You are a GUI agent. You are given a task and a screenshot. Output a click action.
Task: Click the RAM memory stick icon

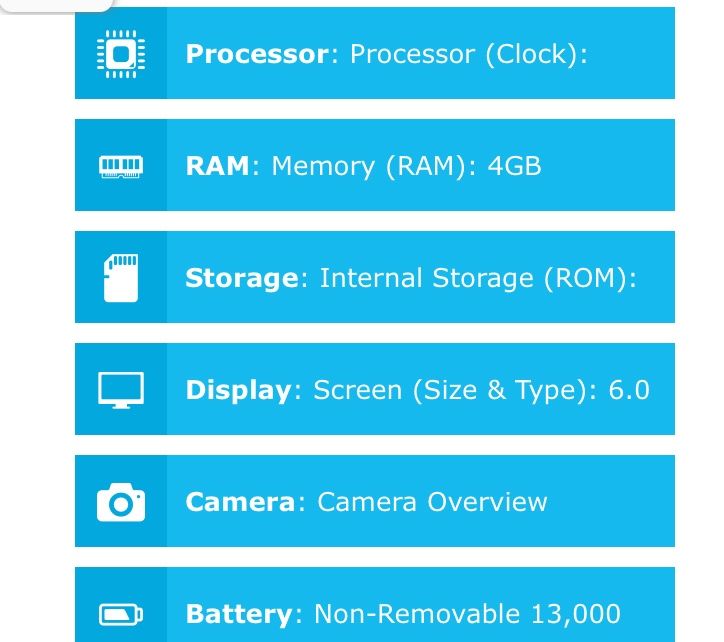tap(120, 165)
